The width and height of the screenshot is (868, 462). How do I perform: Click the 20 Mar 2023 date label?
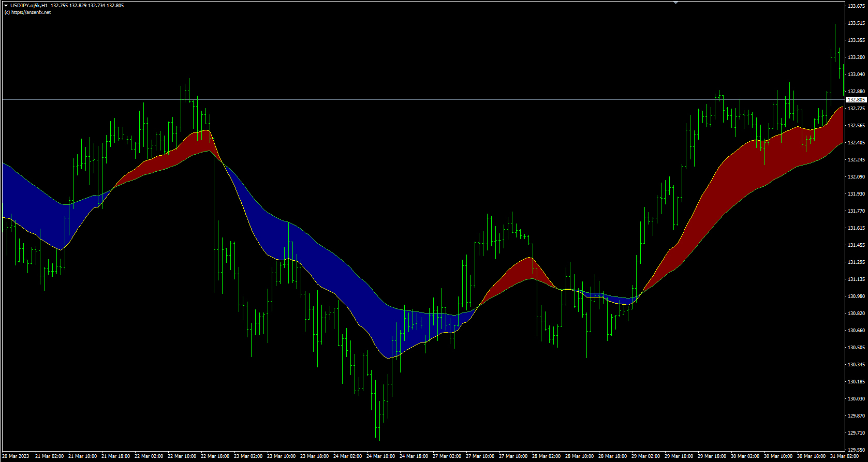(x=16, y=456)
